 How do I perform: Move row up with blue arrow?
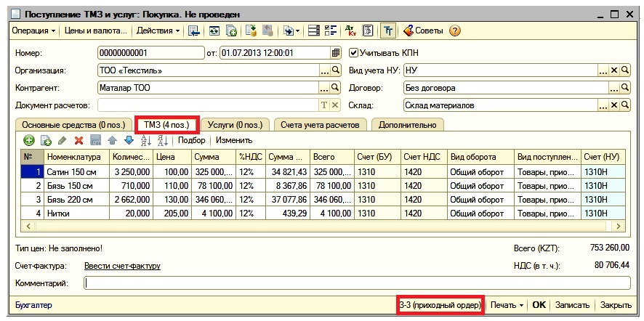[112, 140]
